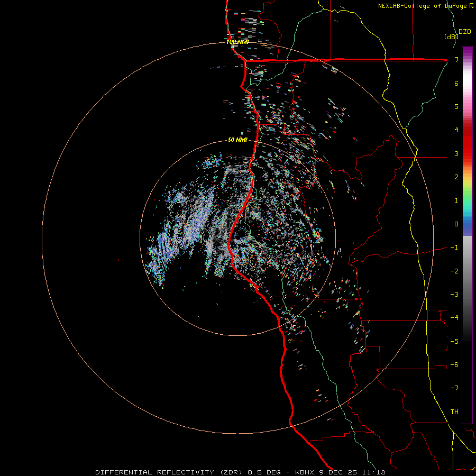Click the -5 value on the color scale
The image size is (476, 476).
[454, 342]
